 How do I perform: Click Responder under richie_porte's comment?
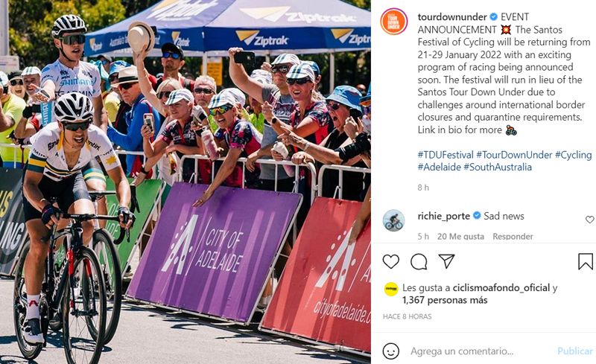(513, 236)
